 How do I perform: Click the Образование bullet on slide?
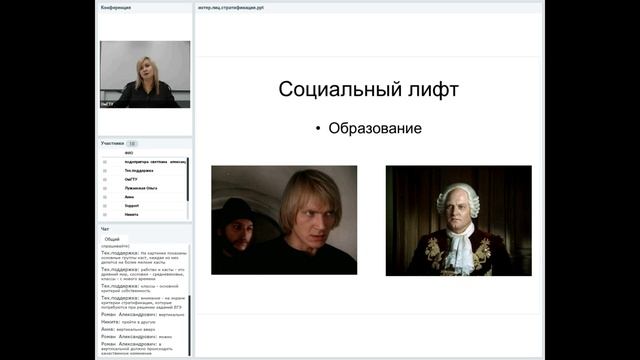point(375,128)
